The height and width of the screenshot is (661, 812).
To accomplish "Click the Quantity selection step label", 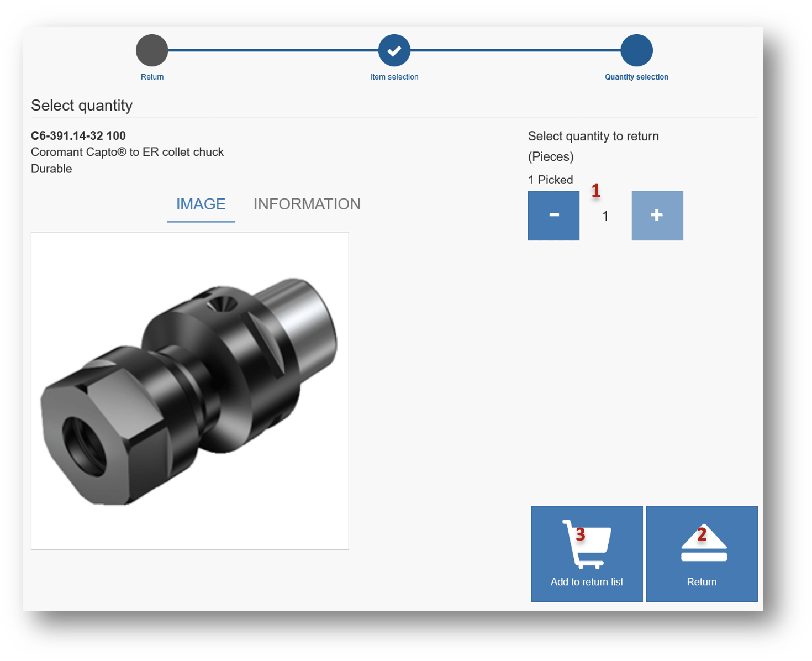I will tap(636, 77).
